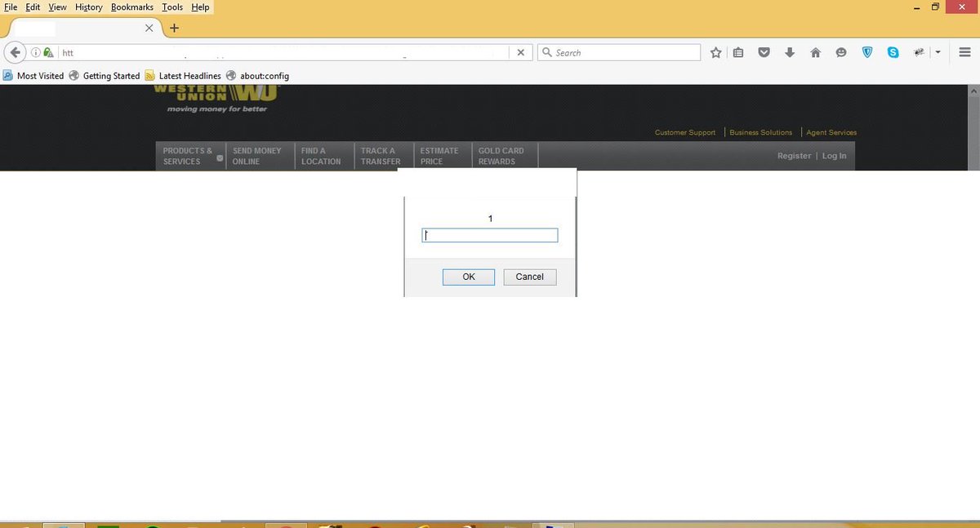980x528 pixels.
Task: Open the Pocket save icon
Action: [x=764, y=51]
